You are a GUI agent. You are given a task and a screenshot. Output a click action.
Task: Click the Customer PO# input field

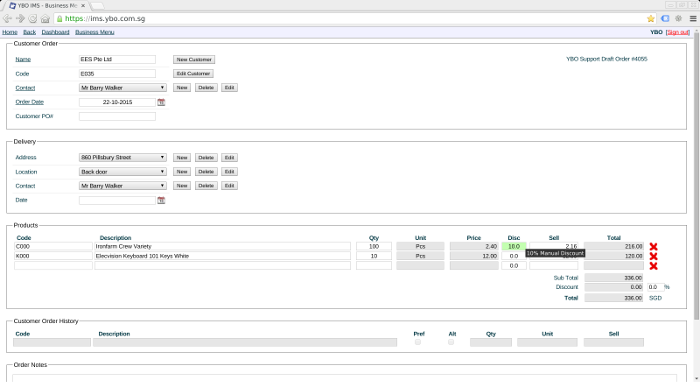[117, 116]
